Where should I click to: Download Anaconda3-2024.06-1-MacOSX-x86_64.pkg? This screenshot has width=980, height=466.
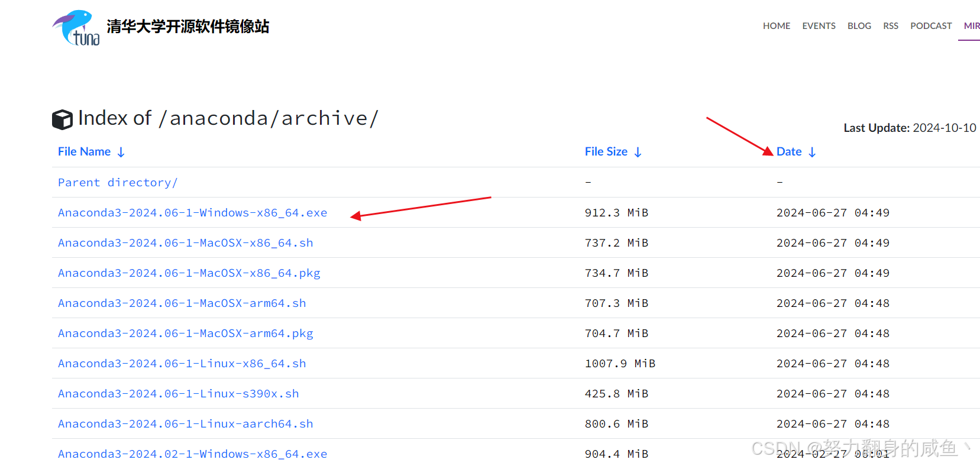189,273
